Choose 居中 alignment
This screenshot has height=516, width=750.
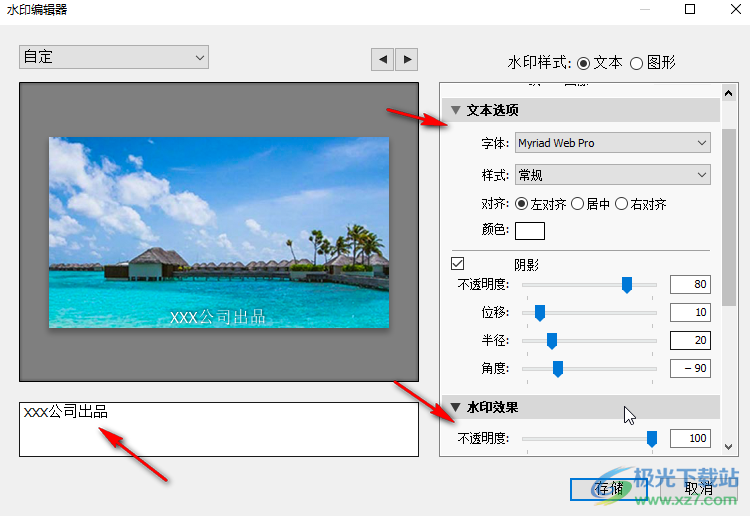click(x=578, y=204)
